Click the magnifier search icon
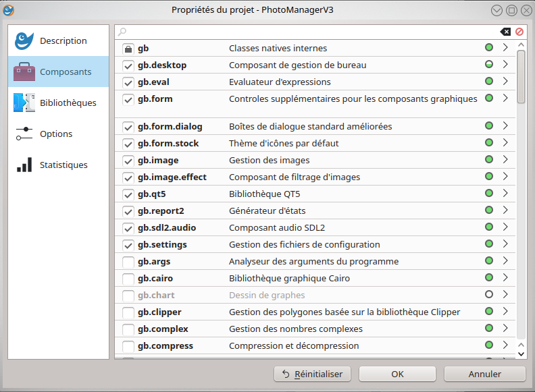 click(x=122, y=32)
